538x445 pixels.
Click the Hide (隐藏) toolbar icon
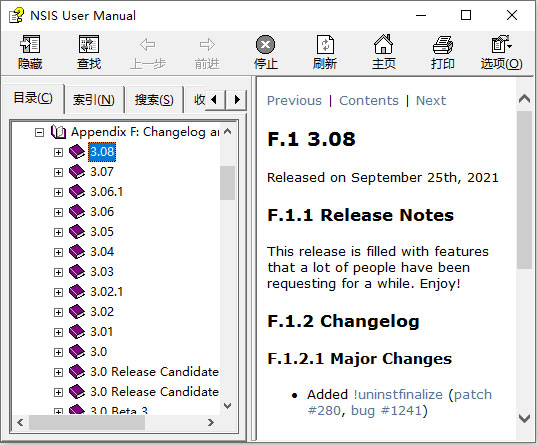(x=30, y=44)
